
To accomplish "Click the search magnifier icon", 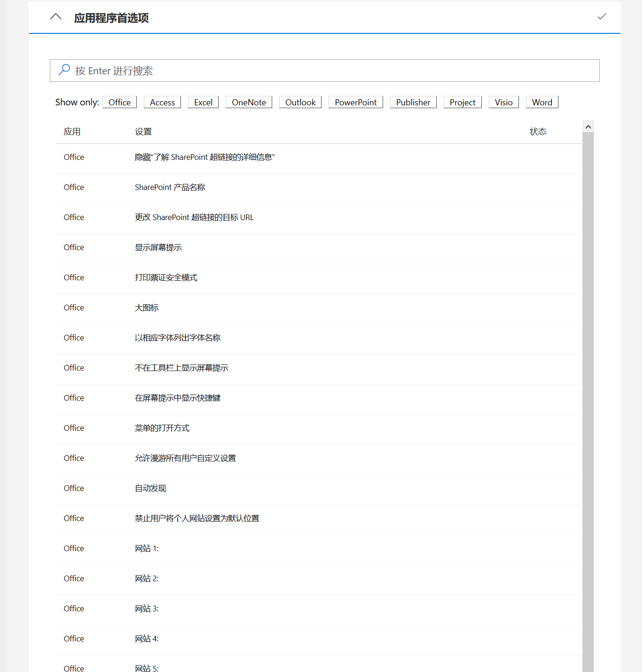I will (64, 70).
